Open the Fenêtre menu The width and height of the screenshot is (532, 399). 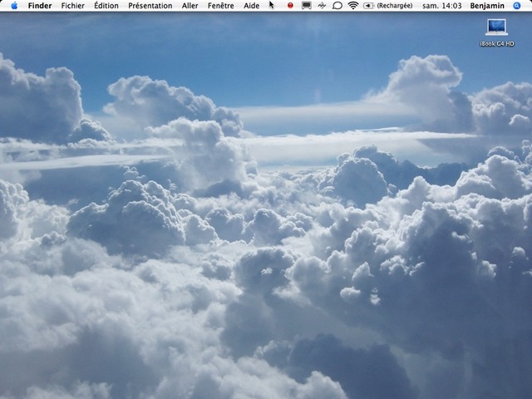click(220, 6)
